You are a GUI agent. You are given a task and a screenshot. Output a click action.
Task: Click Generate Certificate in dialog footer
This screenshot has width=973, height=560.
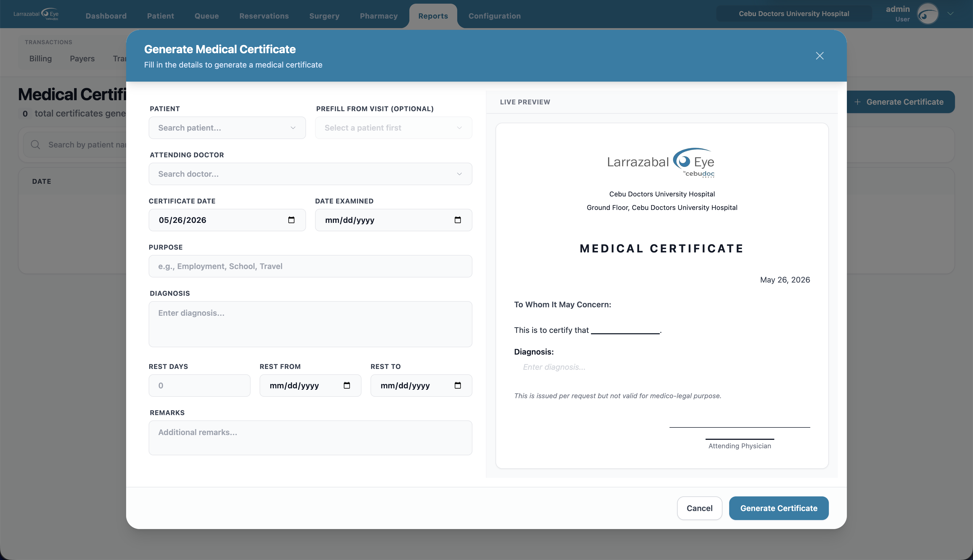(x=779, y=508)
